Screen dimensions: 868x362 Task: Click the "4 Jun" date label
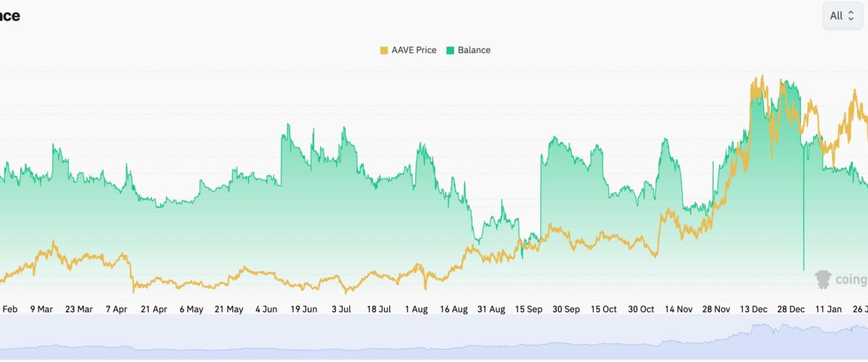pos(266,309)
